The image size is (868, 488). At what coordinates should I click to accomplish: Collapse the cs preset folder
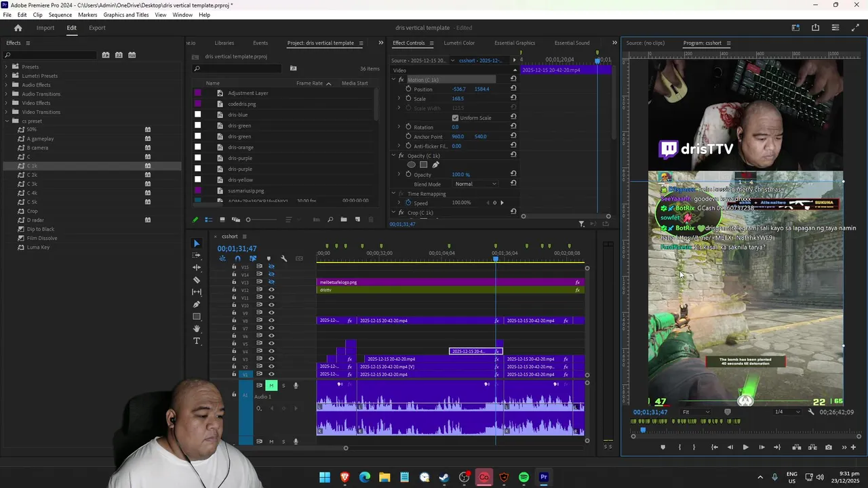click(x=7, y=121)
